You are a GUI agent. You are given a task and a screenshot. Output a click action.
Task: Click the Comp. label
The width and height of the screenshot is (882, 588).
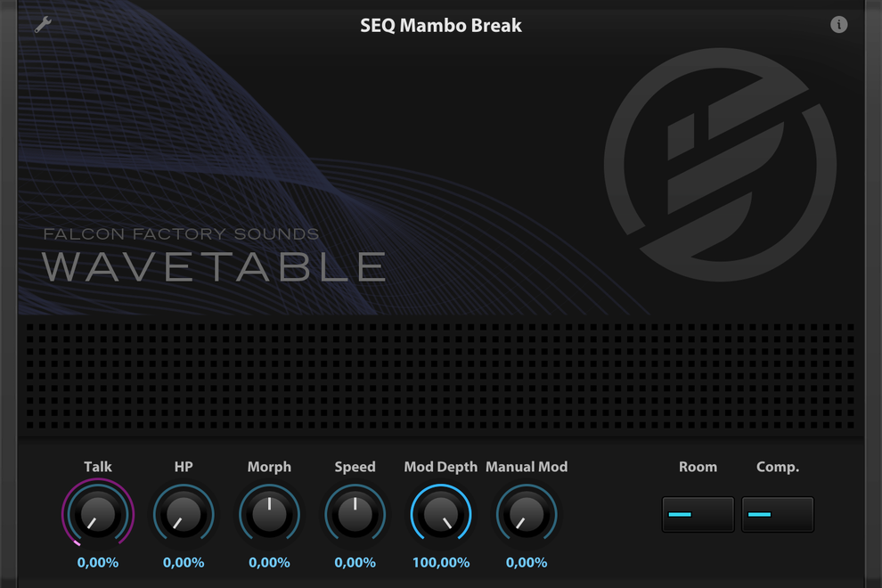[778, 467]
